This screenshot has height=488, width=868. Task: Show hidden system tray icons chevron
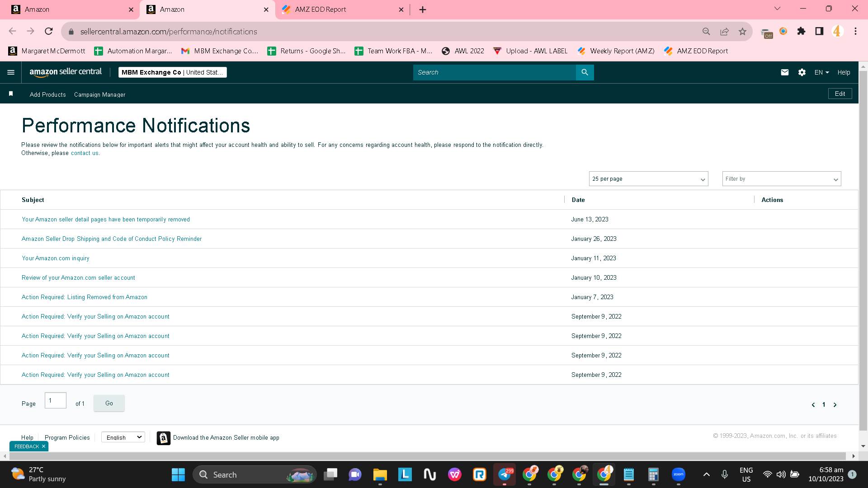tap(707, 474)
